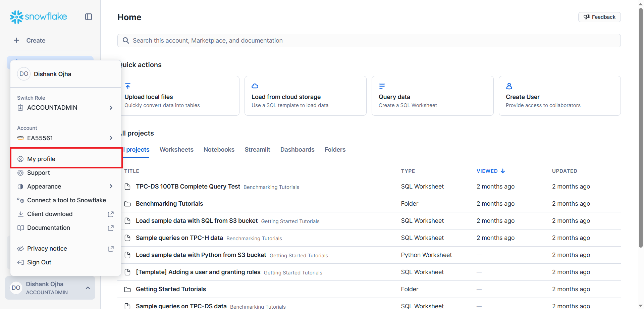Viewport: 644px width, 310px height.
Task: Collapse the user menu with bottom chevron
Action: [88, 288]
